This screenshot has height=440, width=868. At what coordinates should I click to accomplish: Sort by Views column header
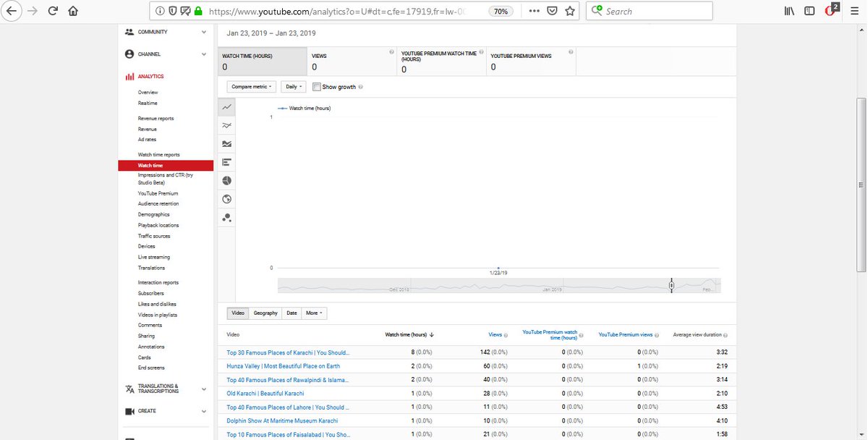tap(495, 335)
